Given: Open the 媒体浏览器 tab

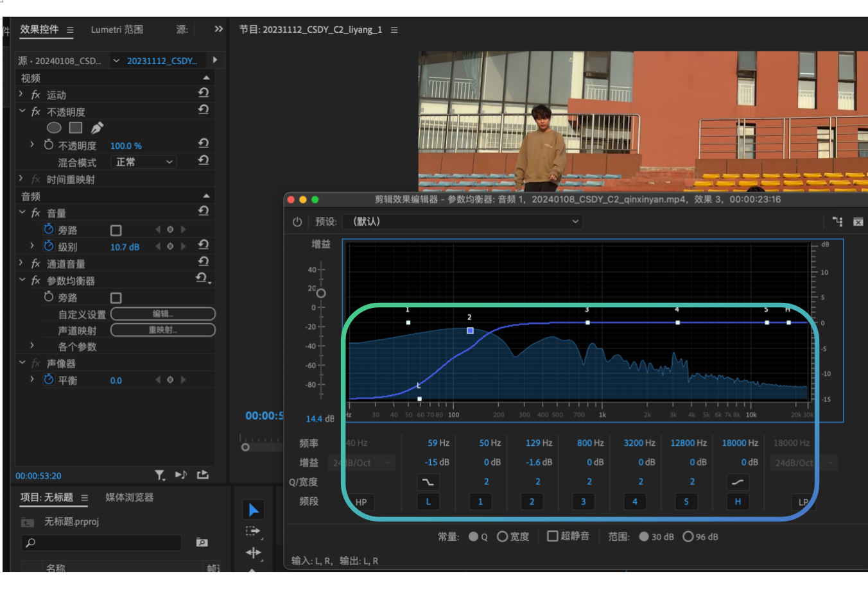Looking at the screenshot, I should [129, 498].
